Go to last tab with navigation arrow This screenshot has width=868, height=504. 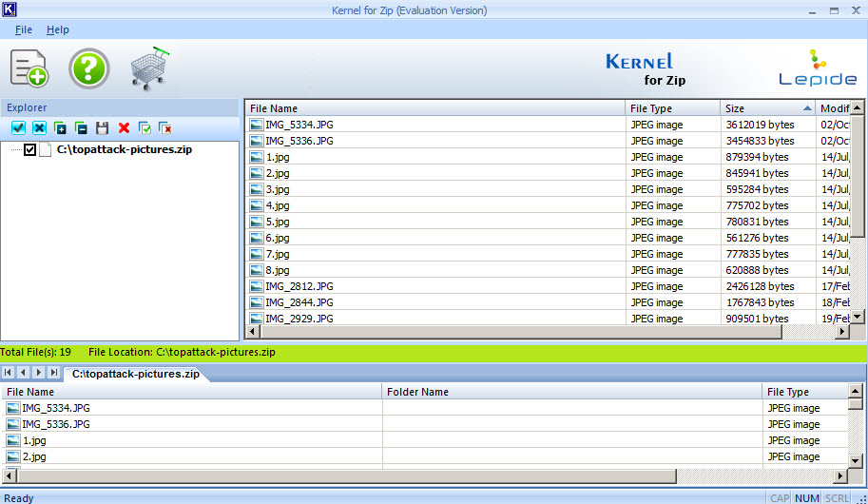pos(53,372)
